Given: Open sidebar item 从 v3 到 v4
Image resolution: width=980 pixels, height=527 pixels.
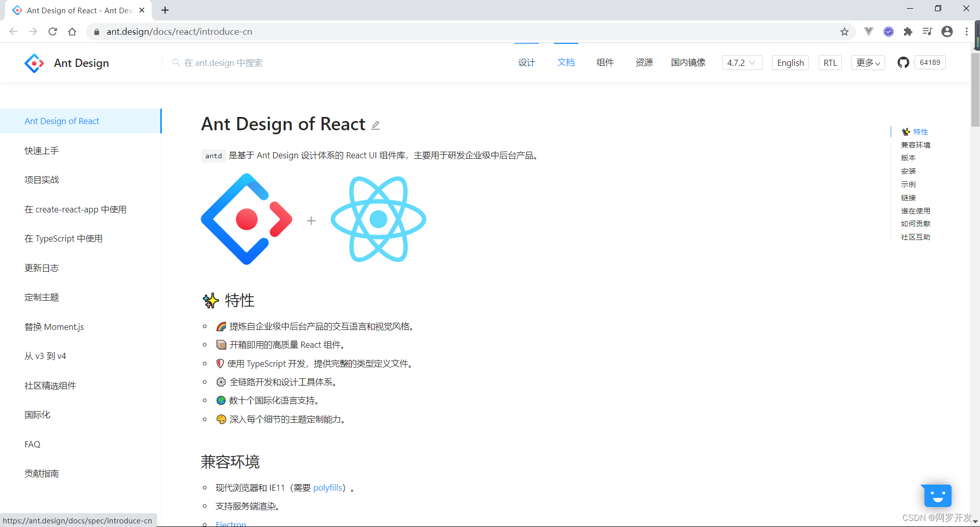Looking at the screenshot, I should 81,356.
